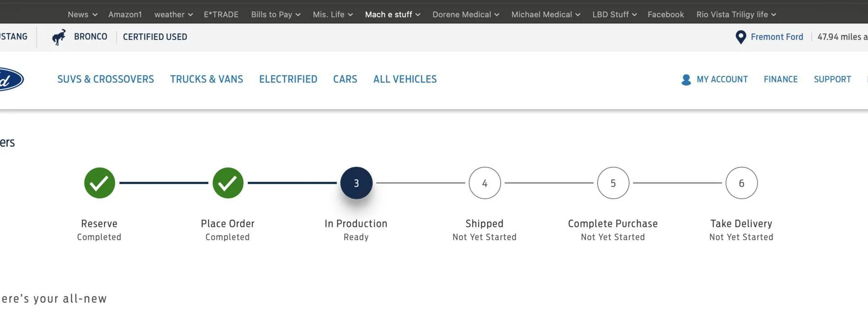Select step 6 Take Delivery circle
This screenshot has width=868, height=317.
pyautogui.click(x=741, y=183)
